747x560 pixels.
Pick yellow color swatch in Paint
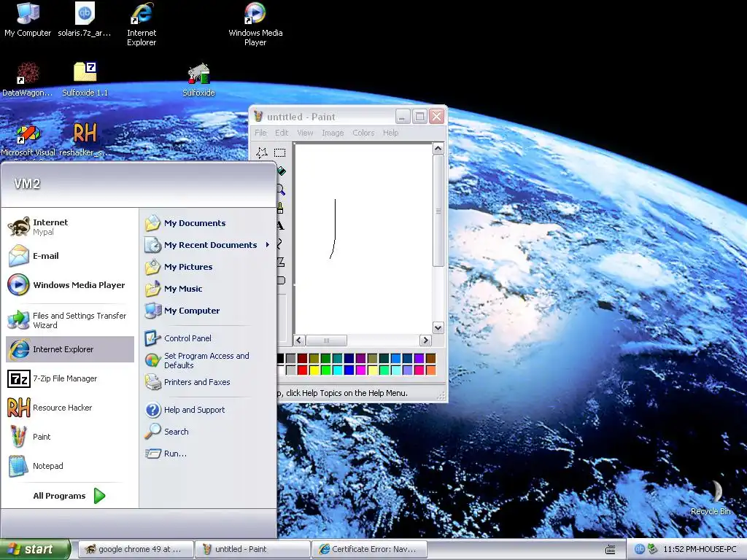tap(314, 370)
